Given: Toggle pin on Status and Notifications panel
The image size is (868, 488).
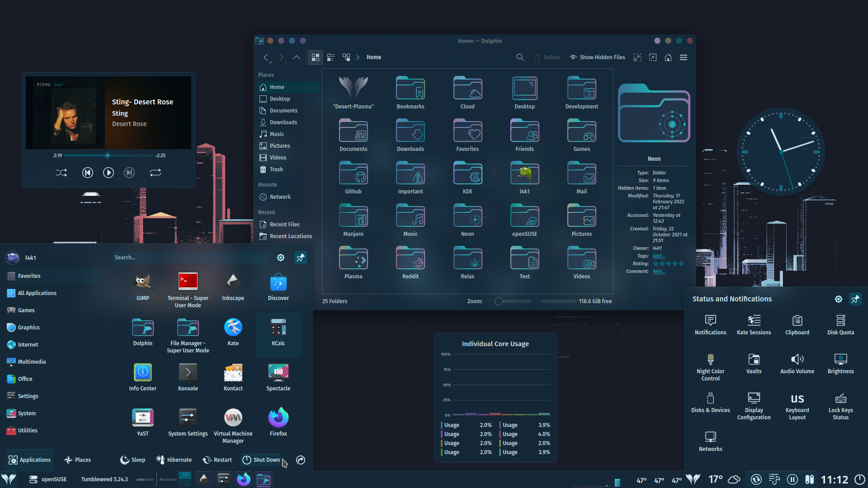Looking at the screenshot, I should point(855,299).
